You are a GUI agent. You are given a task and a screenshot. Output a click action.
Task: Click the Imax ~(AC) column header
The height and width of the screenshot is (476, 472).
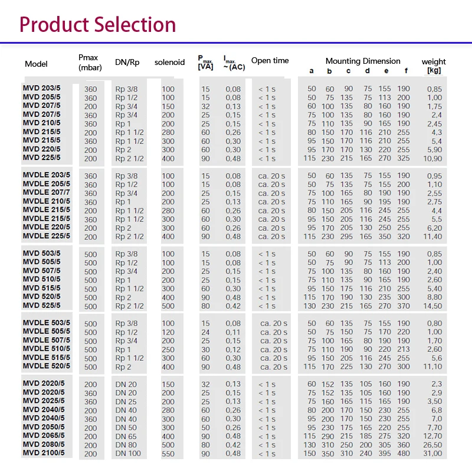click(234, 63)
